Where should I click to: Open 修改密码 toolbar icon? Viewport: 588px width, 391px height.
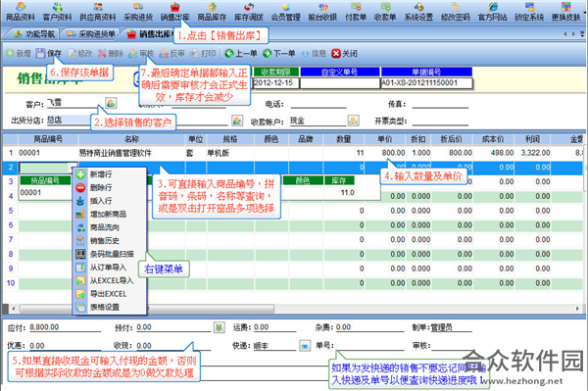pos(456,11)
